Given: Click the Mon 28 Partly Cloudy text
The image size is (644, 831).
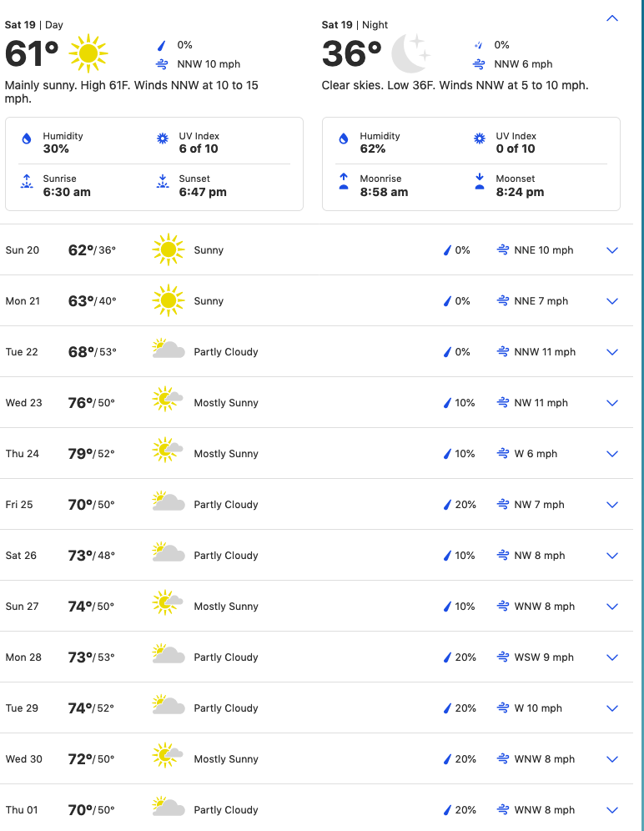Looking at the screenshot, I should point(226,657).
